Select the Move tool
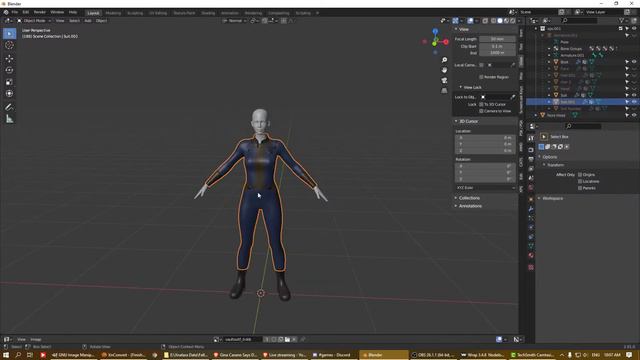The image size is (640, 360). [9, 58]
